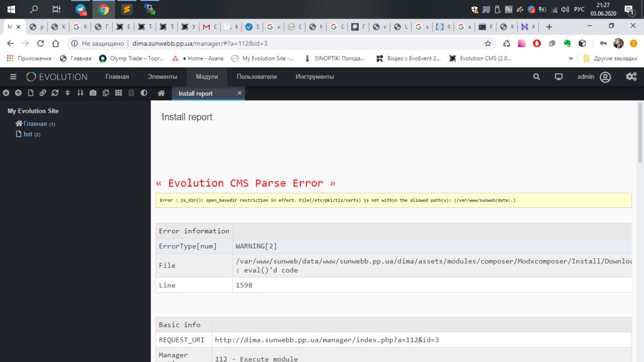Open Chrome saved passwords key icon
Viewport: 644px width, 362px height.
603,43
